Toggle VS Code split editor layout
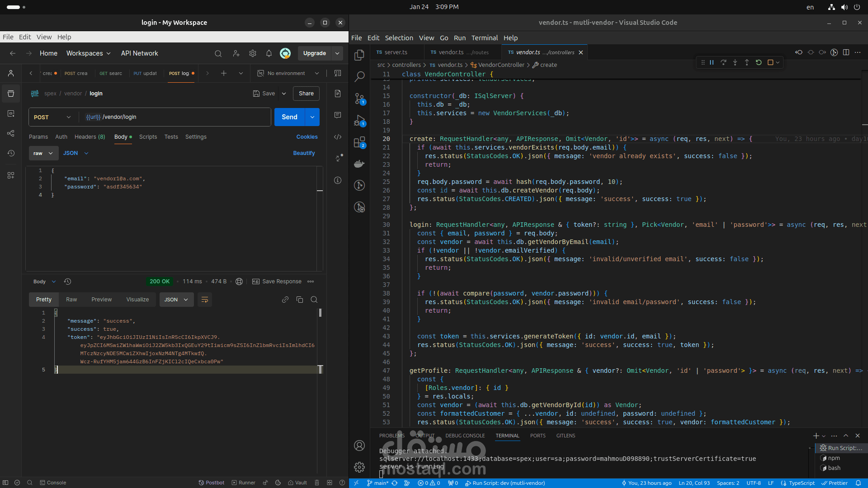This screenshot has height=488, width=868. pyautogui.click(x=846, y=52)
